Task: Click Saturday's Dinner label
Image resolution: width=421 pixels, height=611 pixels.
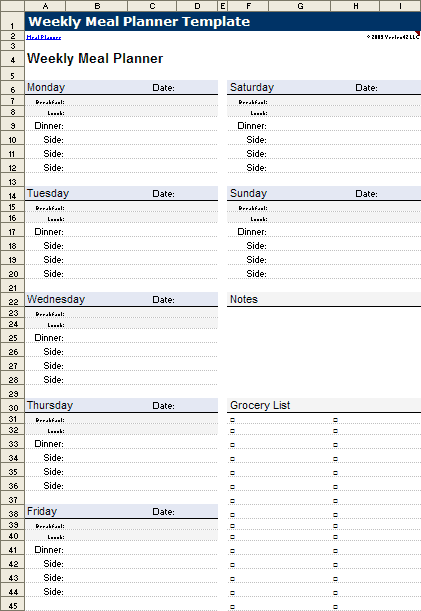Action: [252, 126]
